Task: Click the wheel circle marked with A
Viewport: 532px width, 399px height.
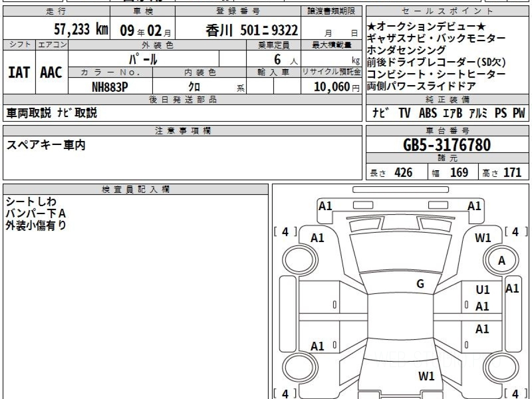Action: pos(501,261)
